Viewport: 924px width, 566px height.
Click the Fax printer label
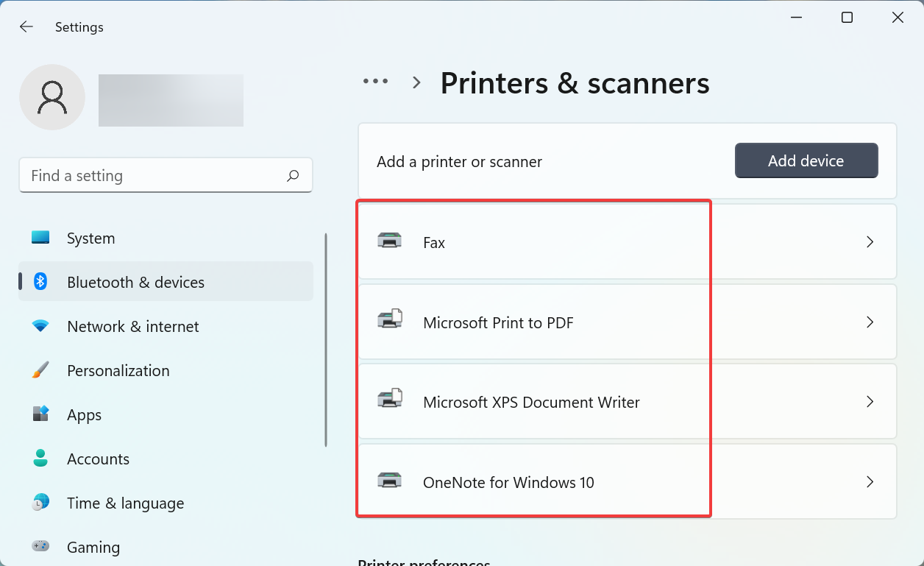tap(434, 243)
